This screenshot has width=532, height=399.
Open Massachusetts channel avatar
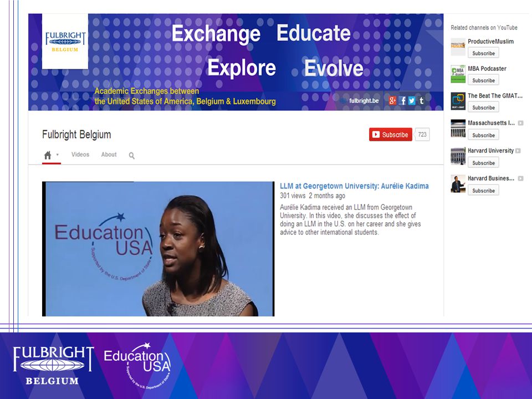point(458,128)
